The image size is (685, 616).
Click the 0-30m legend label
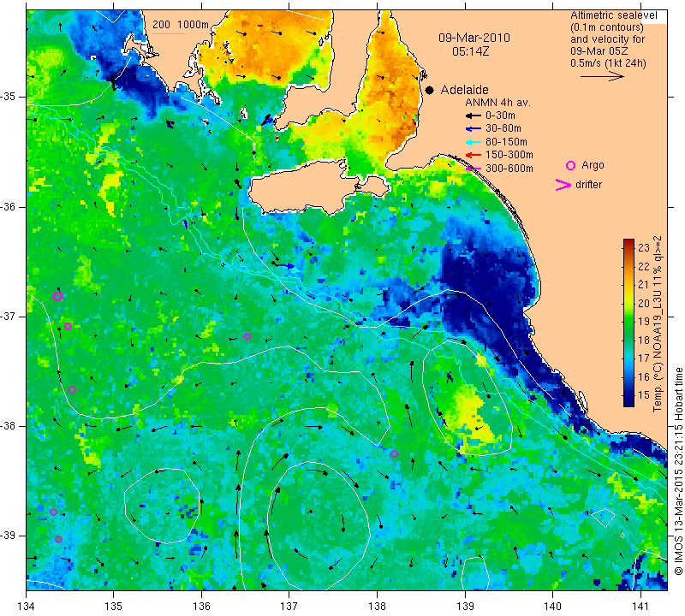(500, 115)
